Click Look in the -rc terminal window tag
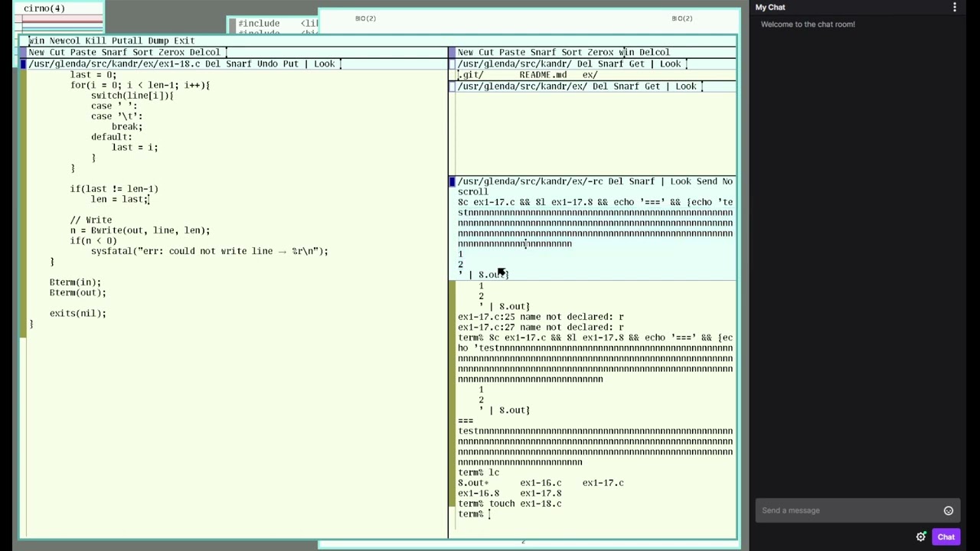 681,181
